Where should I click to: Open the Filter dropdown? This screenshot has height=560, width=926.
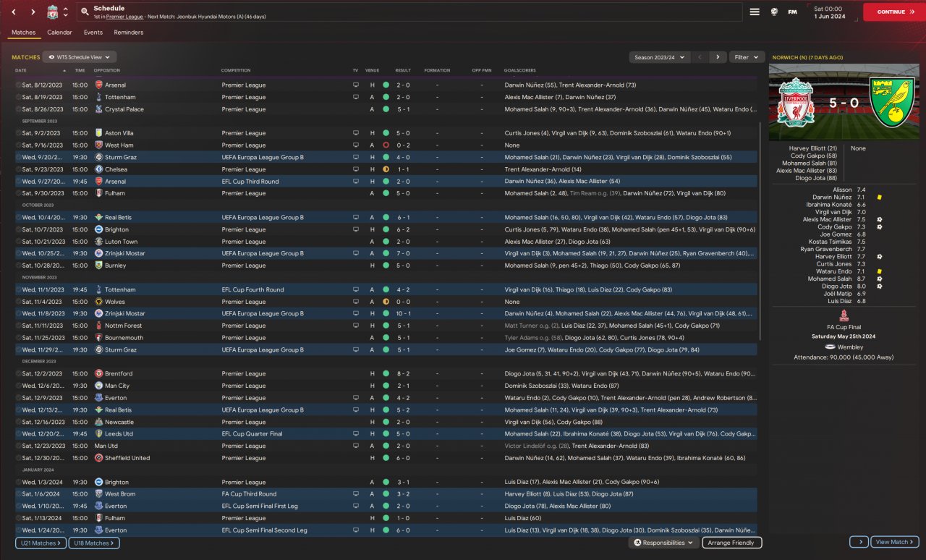(747, 57)
